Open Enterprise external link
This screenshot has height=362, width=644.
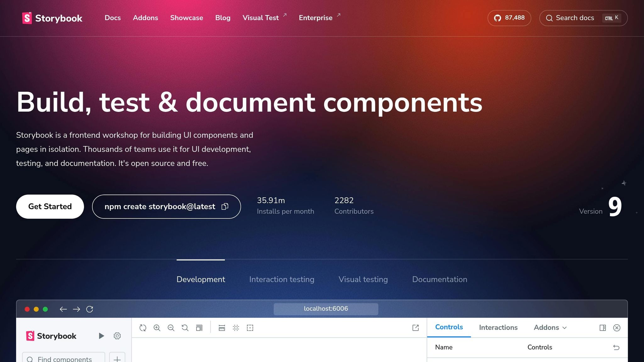[319, 18]
